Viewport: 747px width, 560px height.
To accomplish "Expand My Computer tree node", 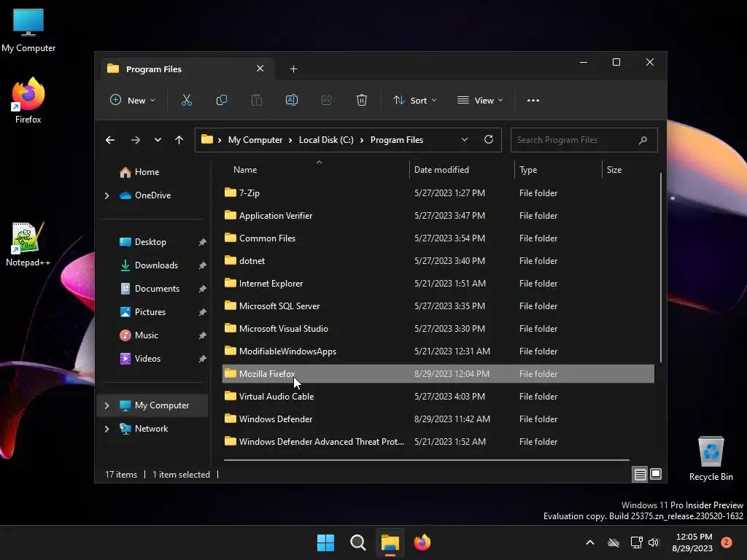I will pyautogui.click(x=107, y=405).
